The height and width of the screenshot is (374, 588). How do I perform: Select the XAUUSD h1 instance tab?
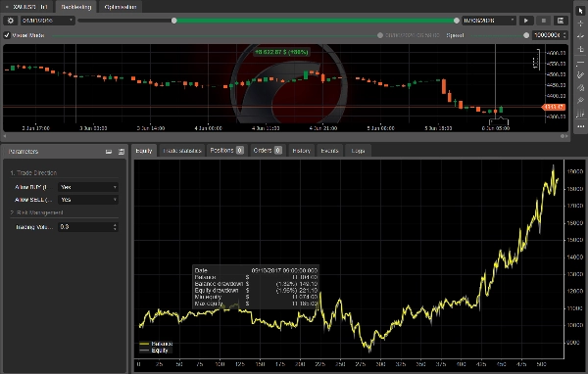tap(27, 7)
